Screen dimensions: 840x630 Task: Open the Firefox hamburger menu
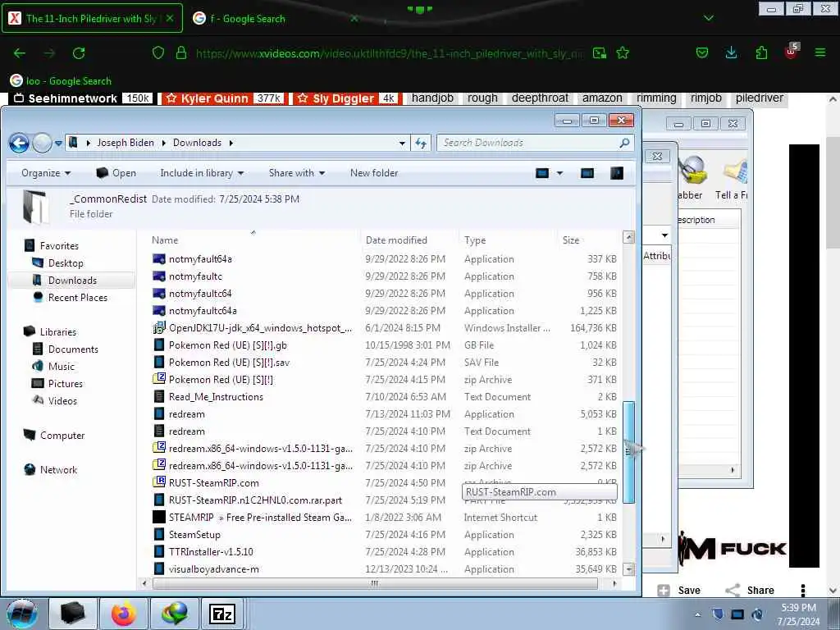click(x=820, y=53)
